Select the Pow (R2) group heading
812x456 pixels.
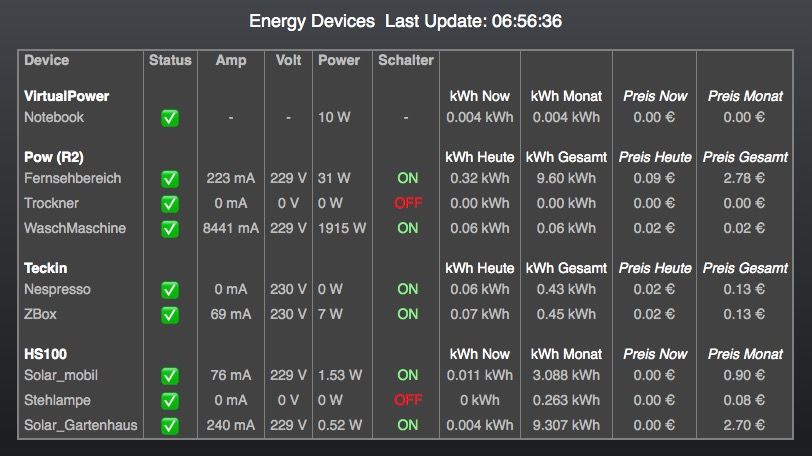pos(54,157)
